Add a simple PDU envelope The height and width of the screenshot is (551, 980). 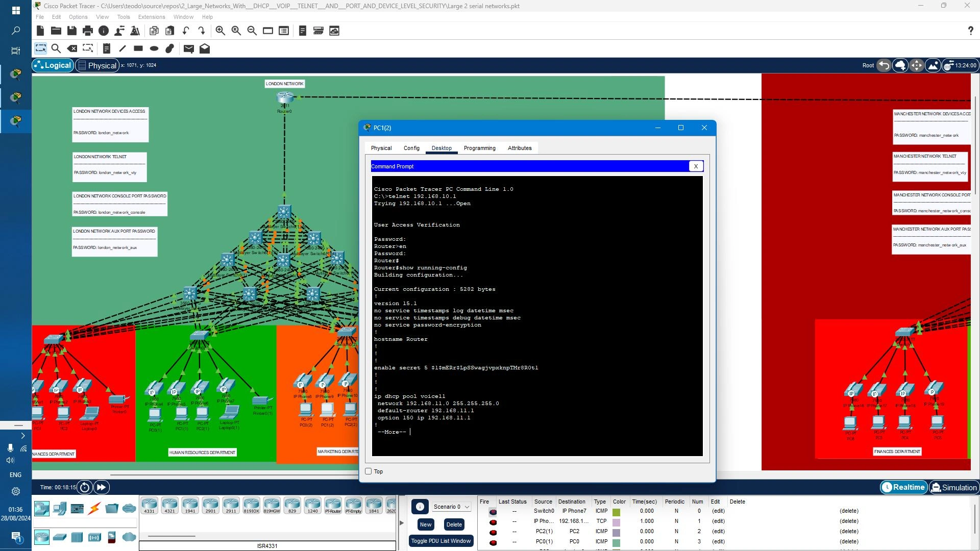[x=189, y=48]
